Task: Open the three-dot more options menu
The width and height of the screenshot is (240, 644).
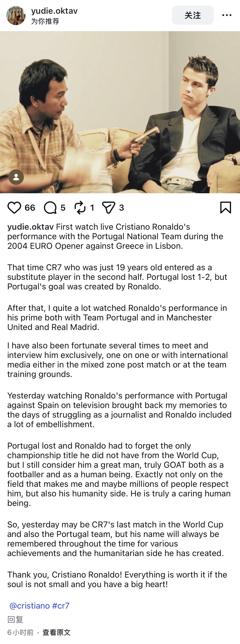Action: pos(227,15)
